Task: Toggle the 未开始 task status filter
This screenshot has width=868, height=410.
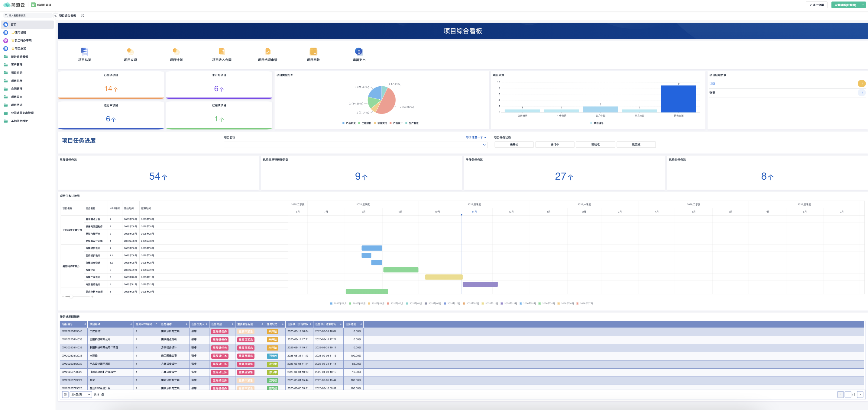Action: [514, 144]
